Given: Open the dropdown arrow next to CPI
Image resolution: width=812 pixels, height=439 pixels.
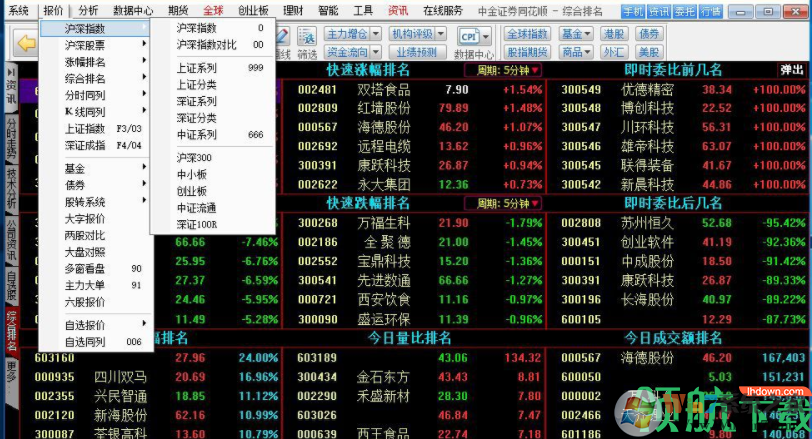Looking at the screenshot, I should coord(486,37).
